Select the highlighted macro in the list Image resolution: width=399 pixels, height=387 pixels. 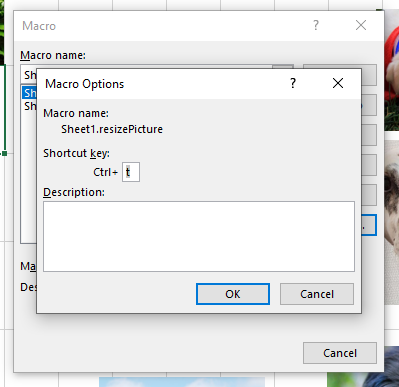[29, 93]
